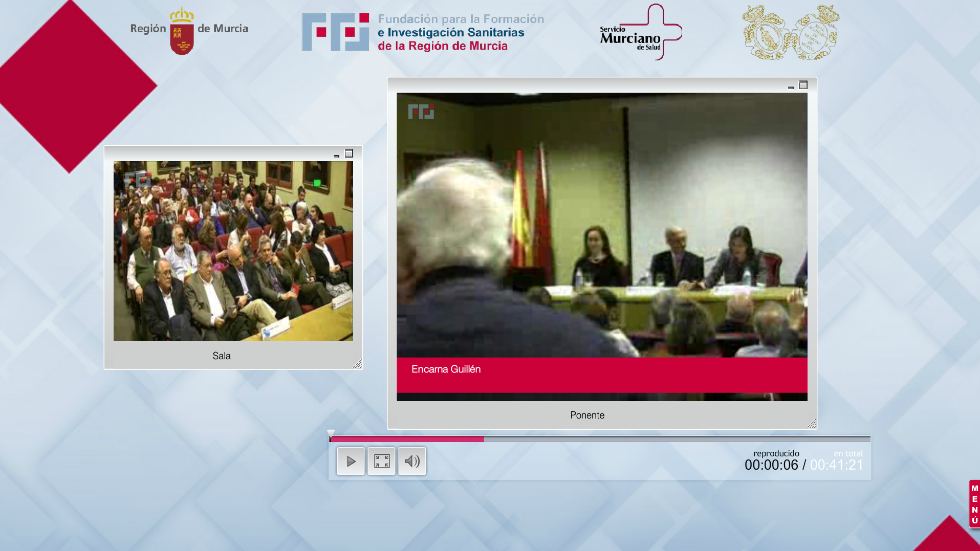Click the Ponente panel label

coord(587,415)
